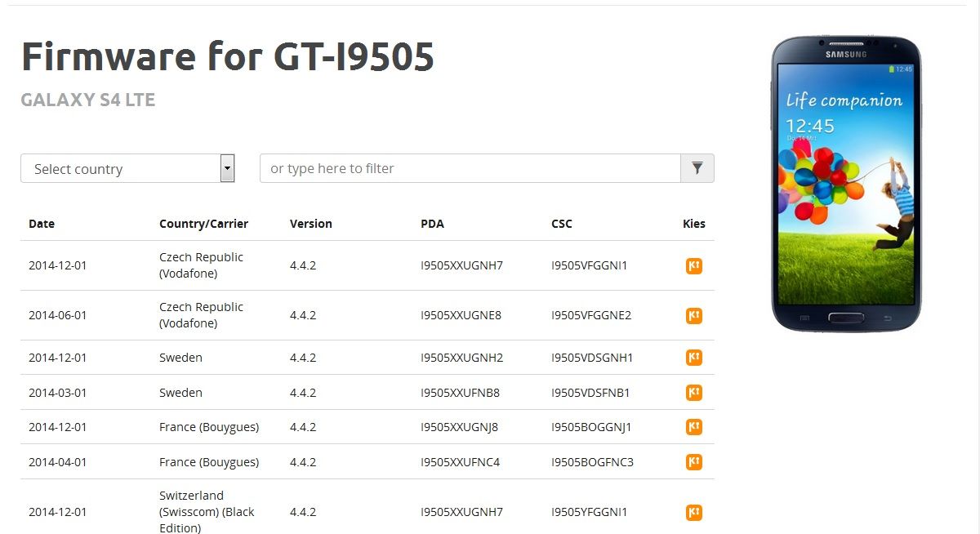Select PDA I9505XXUGNJ8 cell

[459, 427]
